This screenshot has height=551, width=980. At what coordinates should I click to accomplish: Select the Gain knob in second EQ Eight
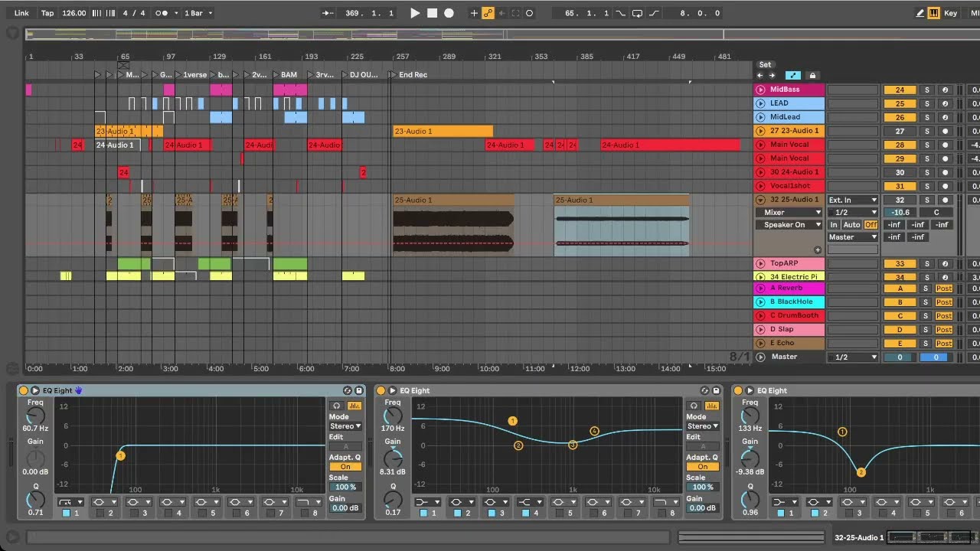[x=393, y=458]
